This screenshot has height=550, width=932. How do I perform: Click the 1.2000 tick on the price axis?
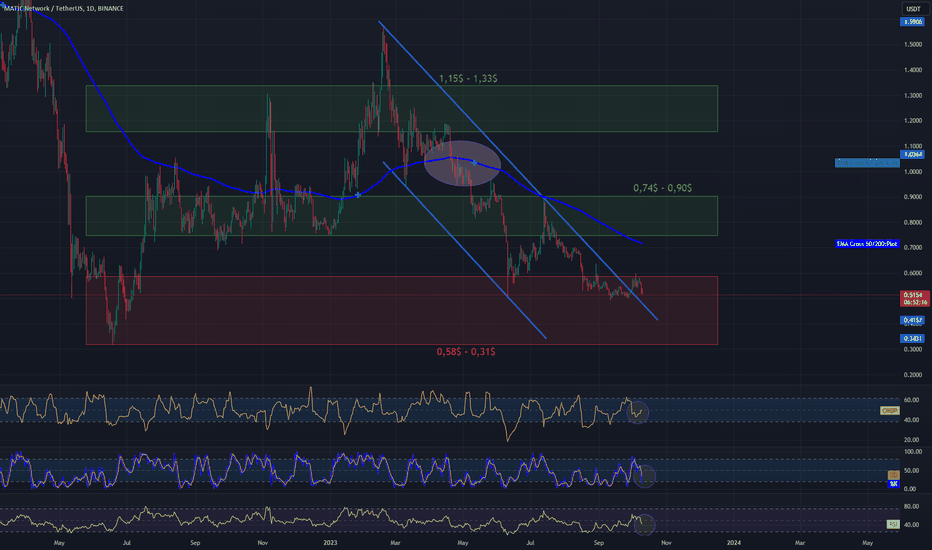click(x=913, y=121)
